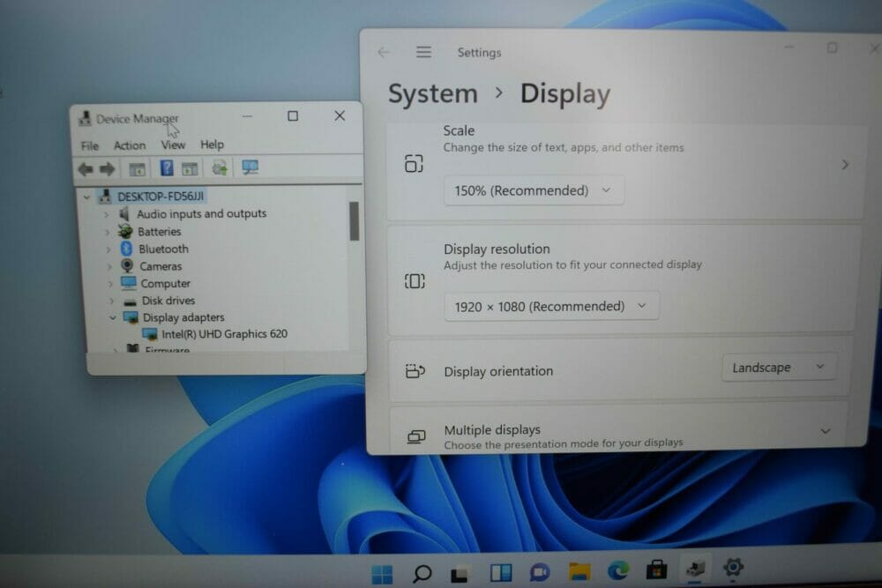Screen dimensions: 882x588
Task: Open Microsoft Store from the taskbar
Action: (x=656, y=570)
